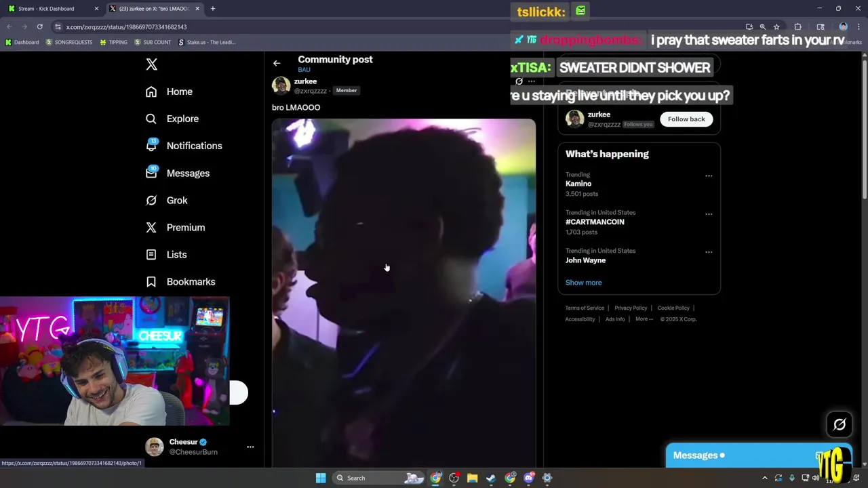Open Discord from the taskbar
868x488 pixels.
tap(529, 478)
